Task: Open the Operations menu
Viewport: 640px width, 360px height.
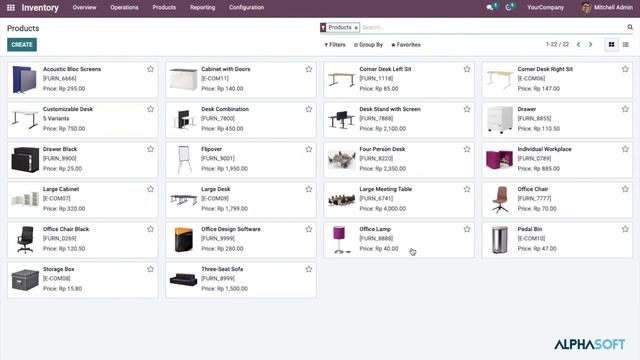Action: click(x=124, y=7)
